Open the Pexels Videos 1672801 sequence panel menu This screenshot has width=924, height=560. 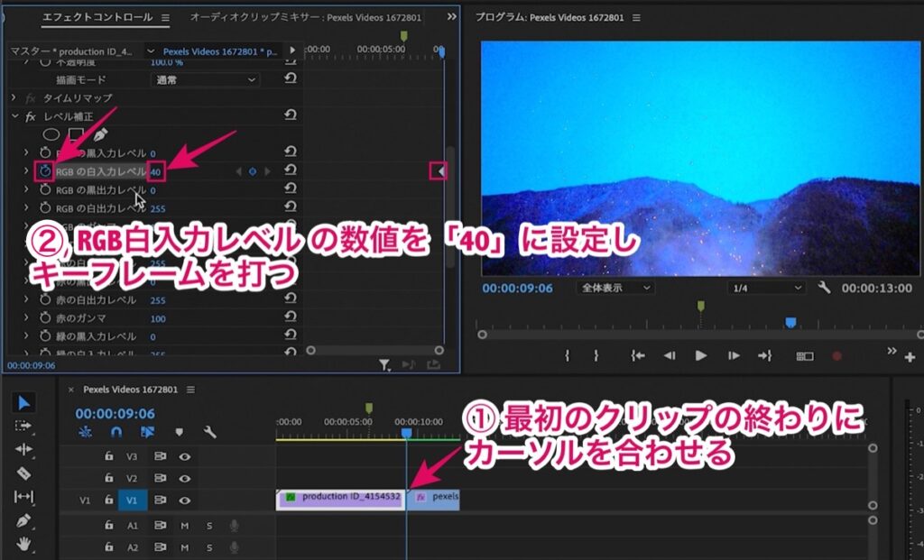190,390
